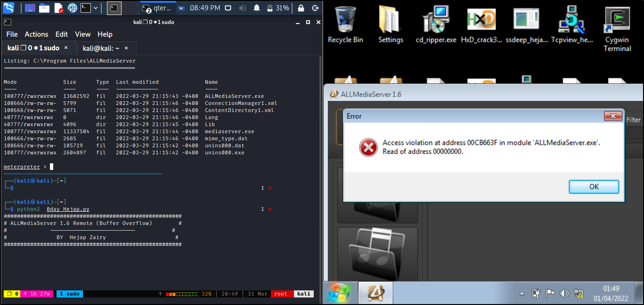
Task: Click the meterpreter prompt line
Action: pyautogui.click(x=28, y=167)
